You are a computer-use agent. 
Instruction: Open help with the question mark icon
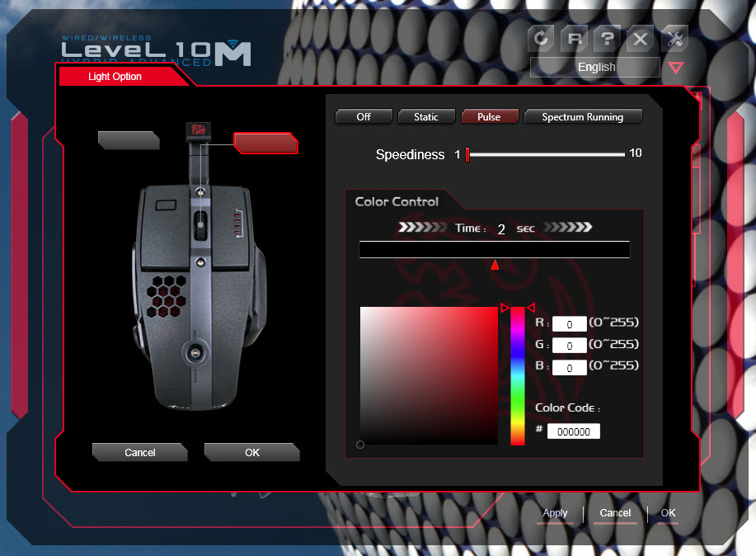[607, 38]
